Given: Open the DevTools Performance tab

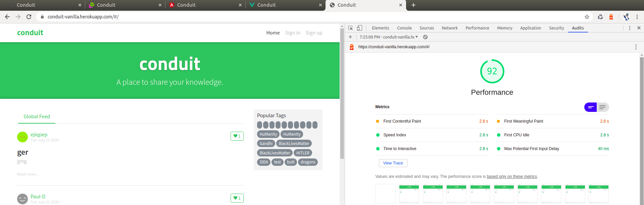Looking at the screenshot, I should click(477, 28).
